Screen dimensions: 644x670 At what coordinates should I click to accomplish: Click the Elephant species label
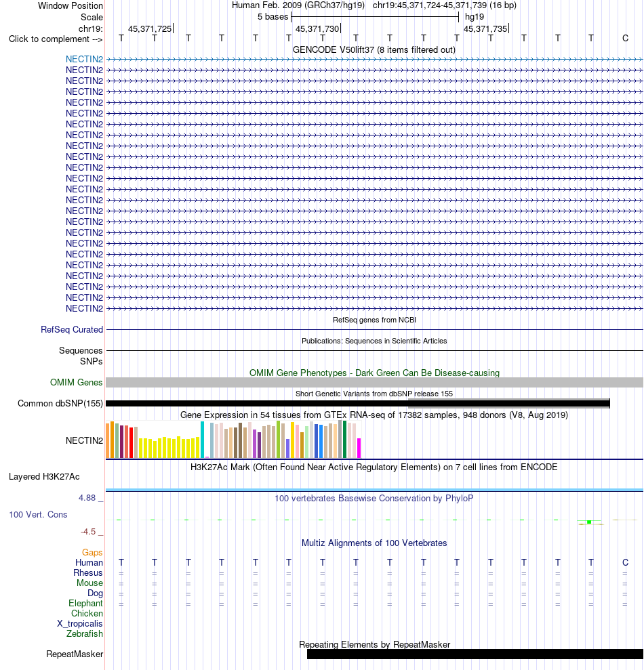[85, 604]
